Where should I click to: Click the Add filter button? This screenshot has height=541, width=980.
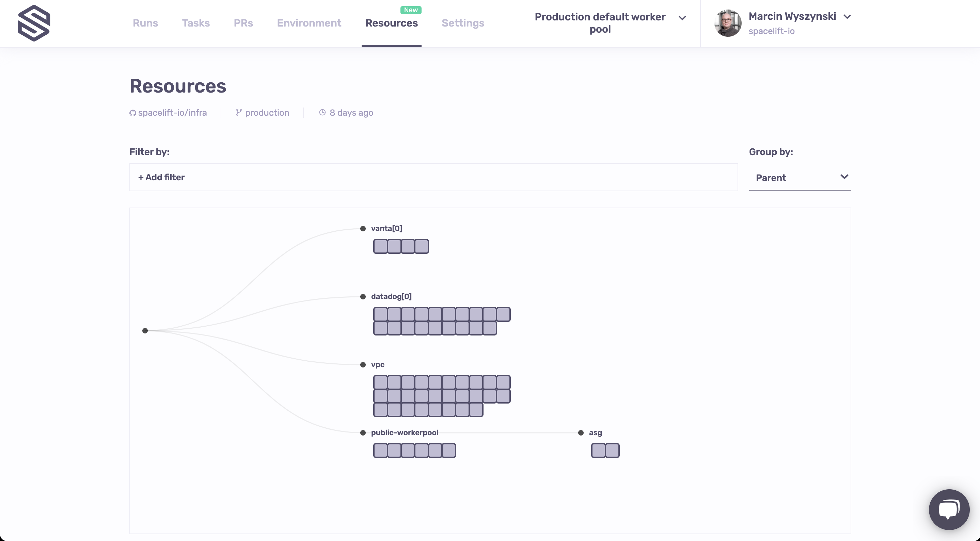click(161, 178)
